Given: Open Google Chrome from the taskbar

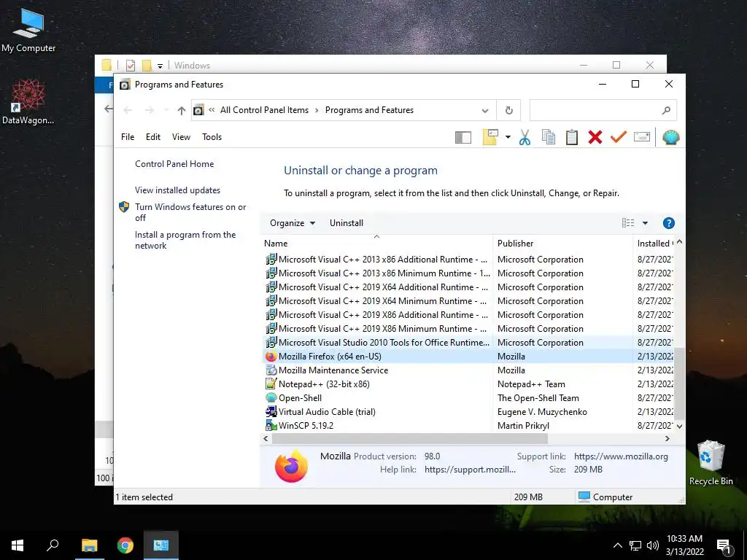Looking at the screenshot, I should (125, 545).
